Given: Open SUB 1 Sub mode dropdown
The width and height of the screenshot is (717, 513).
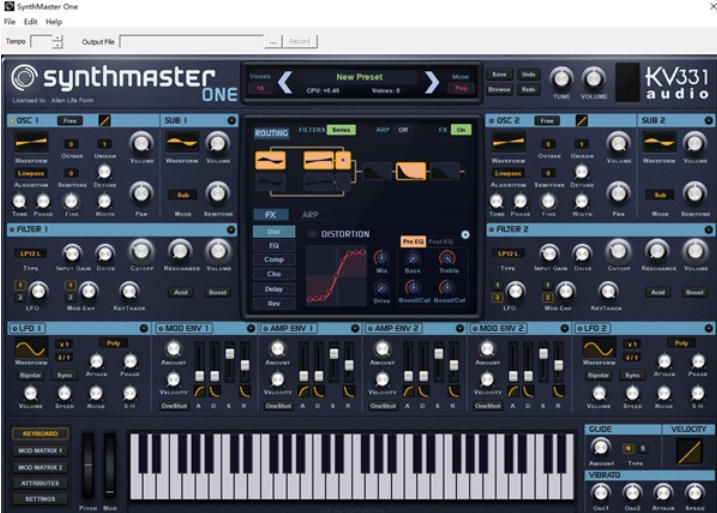Looking at the screenshot, I should 183,195.
